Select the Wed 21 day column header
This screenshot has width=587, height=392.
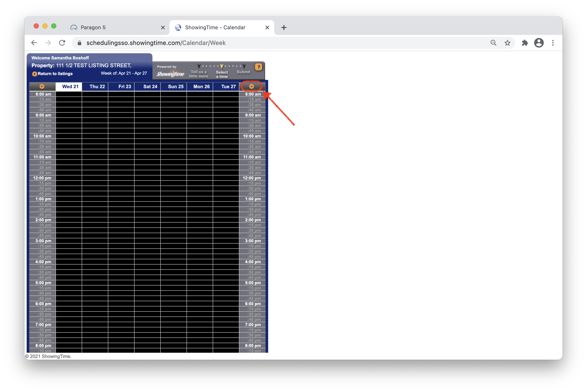[x=69, y=86]
